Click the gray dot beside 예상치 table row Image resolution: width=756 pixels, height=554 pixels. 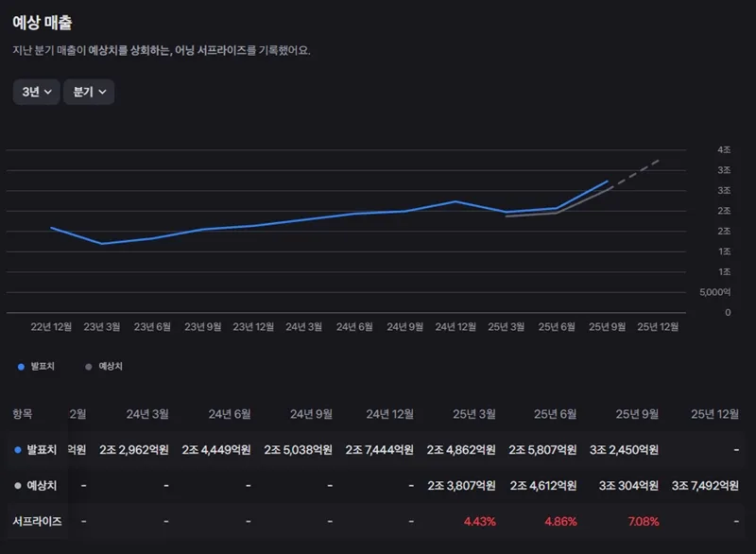[x=18, y=485]
